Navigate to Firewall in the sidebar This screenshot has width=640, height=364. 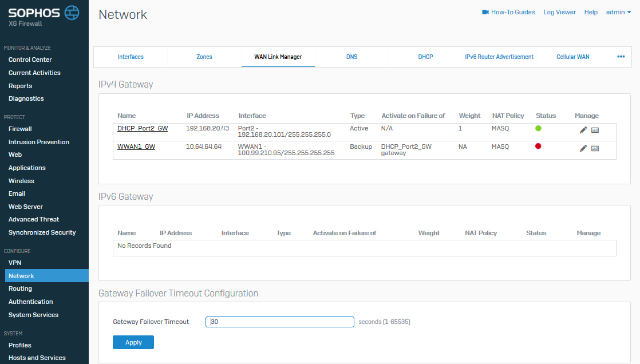point(20,129)
